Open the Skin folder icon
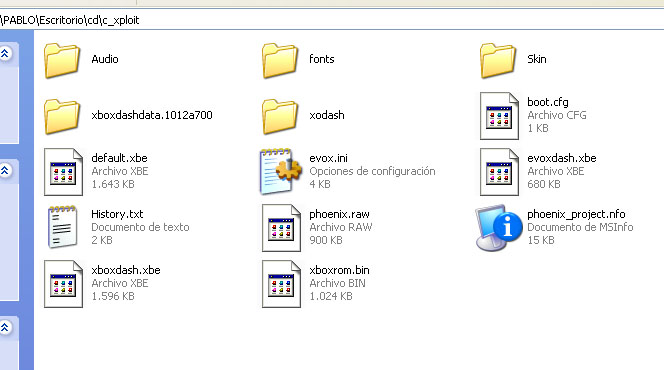This screenshot has height=370, width=664. point(498,61)
